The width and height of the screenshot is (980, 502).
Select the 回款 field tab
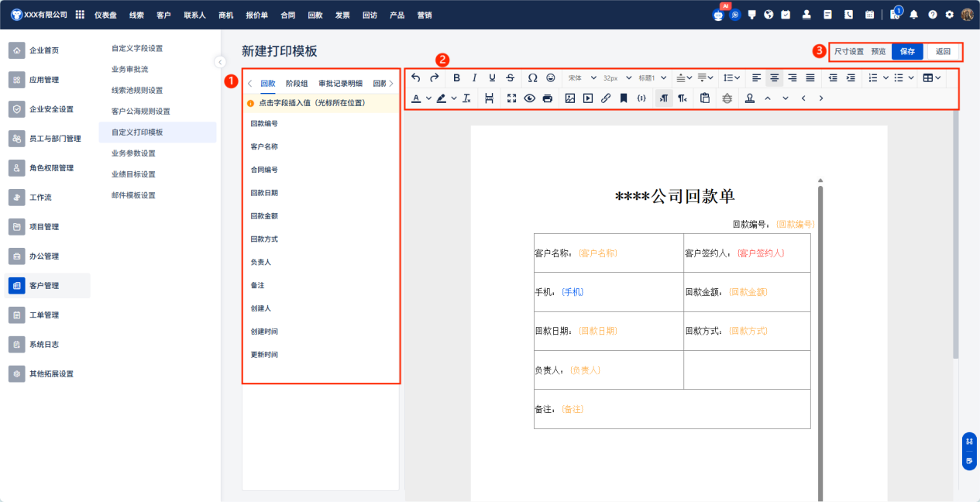click(268, 83)
